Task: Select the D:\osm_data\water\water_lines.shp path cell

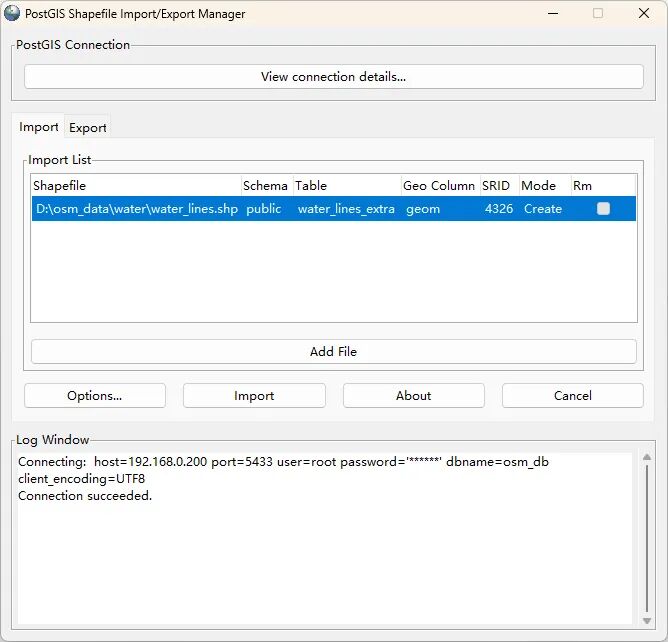Action: tap(137, 209)
